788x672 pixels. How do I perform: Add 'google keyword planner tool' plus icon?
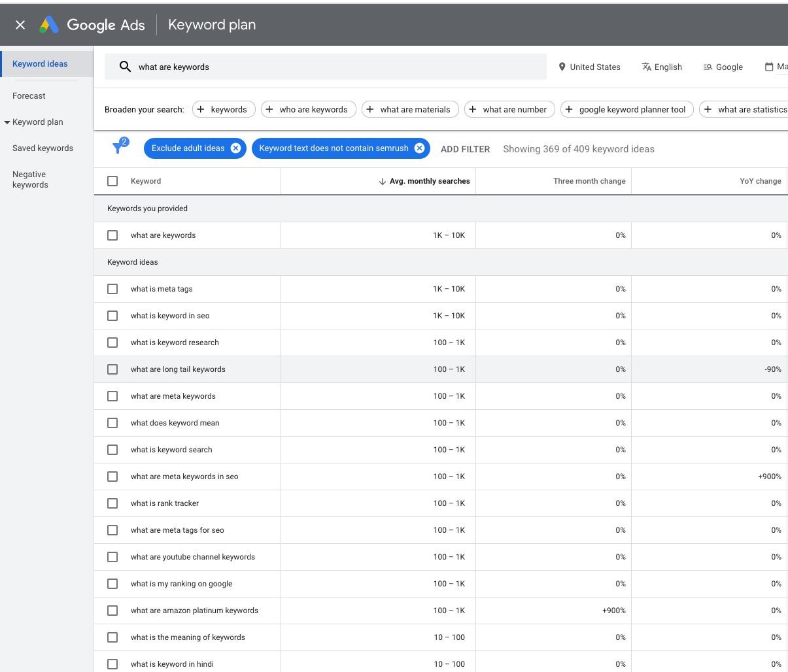click(x=569, y=109)
